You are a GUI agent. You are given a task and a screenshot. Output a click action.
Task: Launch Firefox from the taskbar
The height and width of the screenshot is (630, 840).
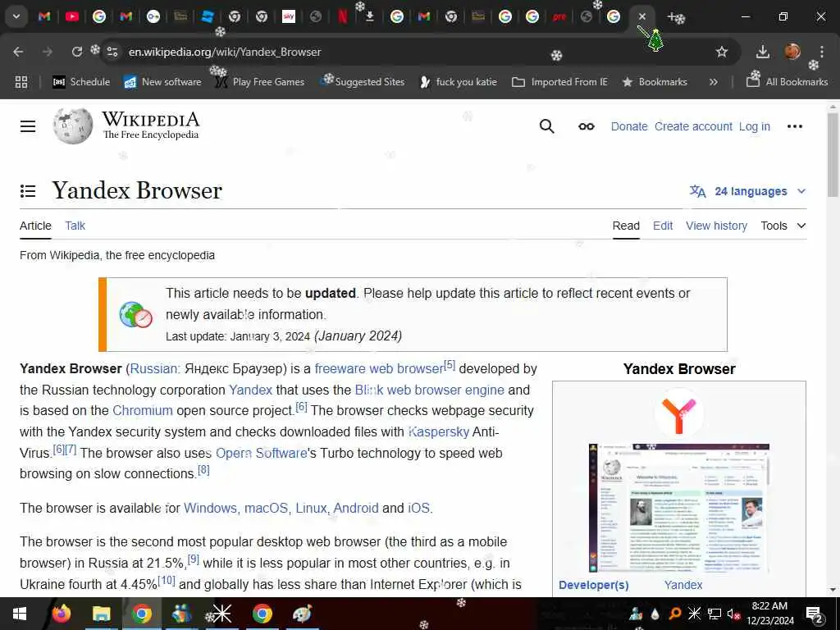click(62, 614)
